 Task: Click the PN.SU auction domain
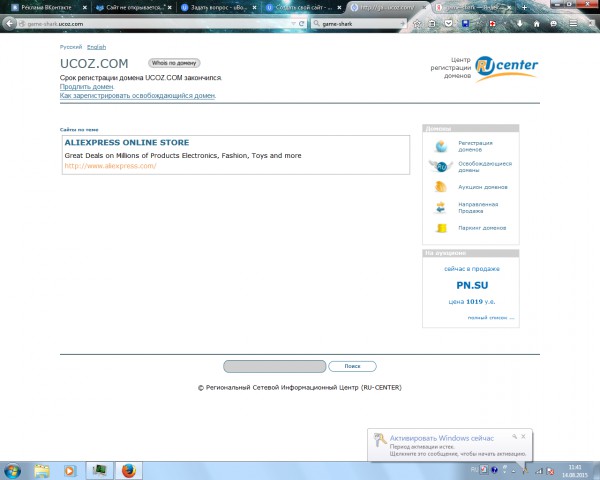tap(472, 285)
